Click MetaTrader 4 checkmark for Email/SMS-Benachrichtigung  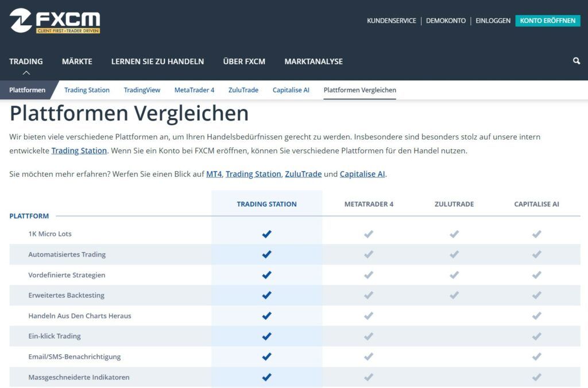pyautogui.click(x=369, y=356)
